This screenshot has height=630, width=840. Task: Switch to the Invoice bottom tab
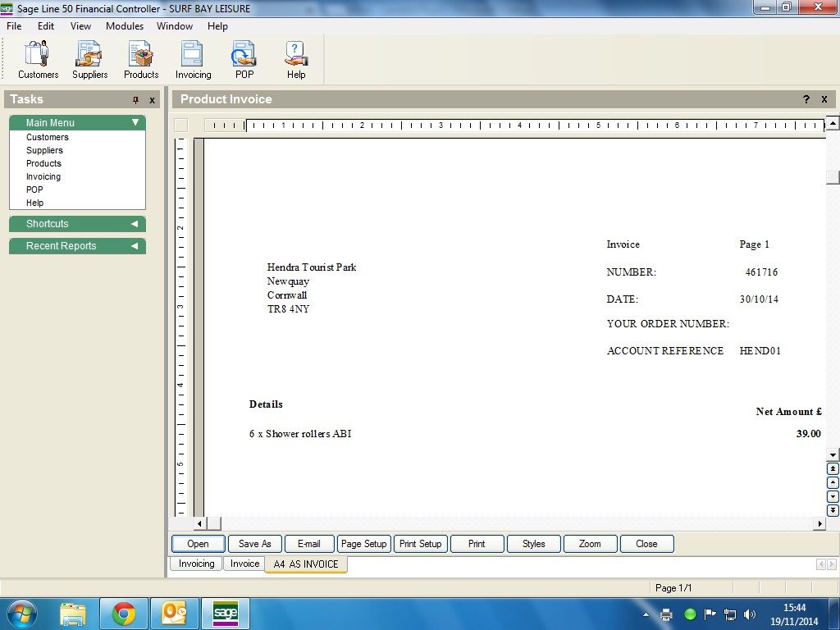244,564
